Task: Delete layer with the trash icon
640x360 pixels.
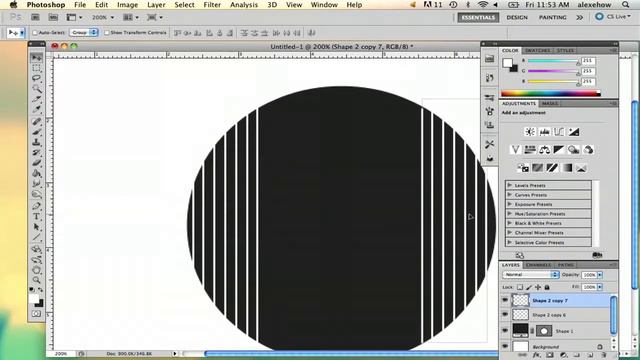Action: pyautogui.click(x=604, y=356)
